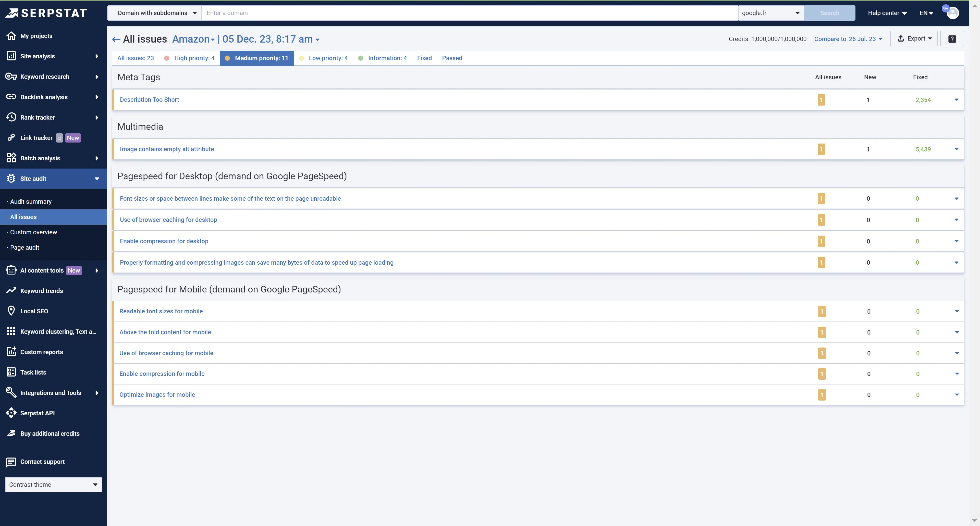Open the Amazon project dropdown

click(193, 39)
